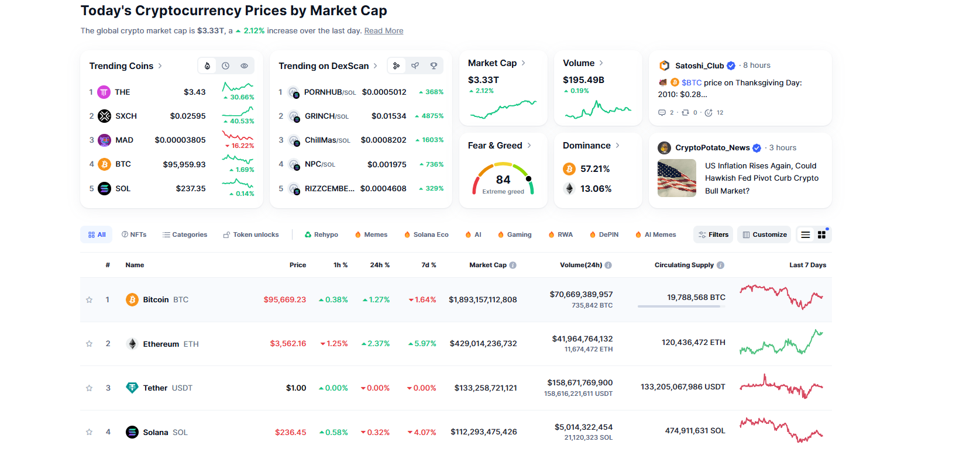Toggle the watchlist star for Ethereum

(x=90, y=344)
